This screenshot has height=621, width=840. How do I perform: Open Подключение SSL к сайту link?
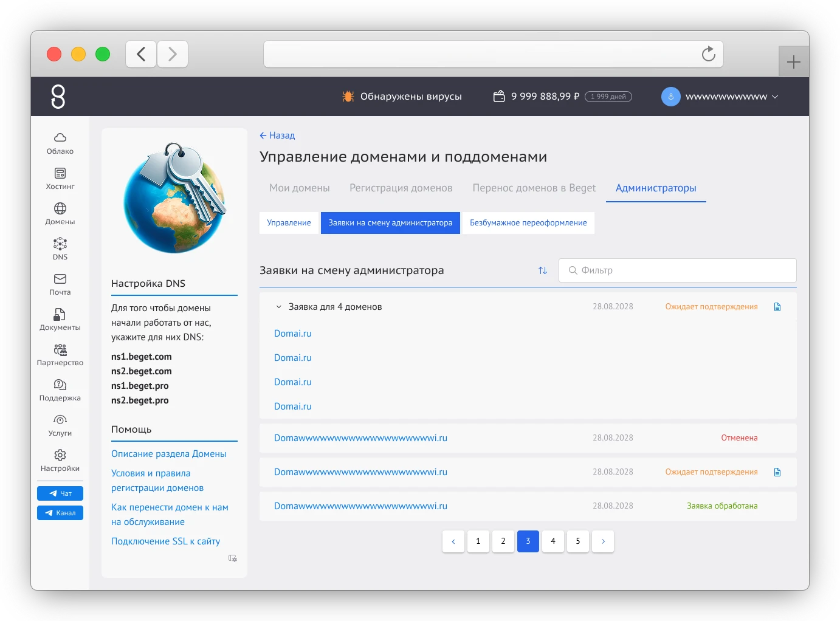pos(165,541)
